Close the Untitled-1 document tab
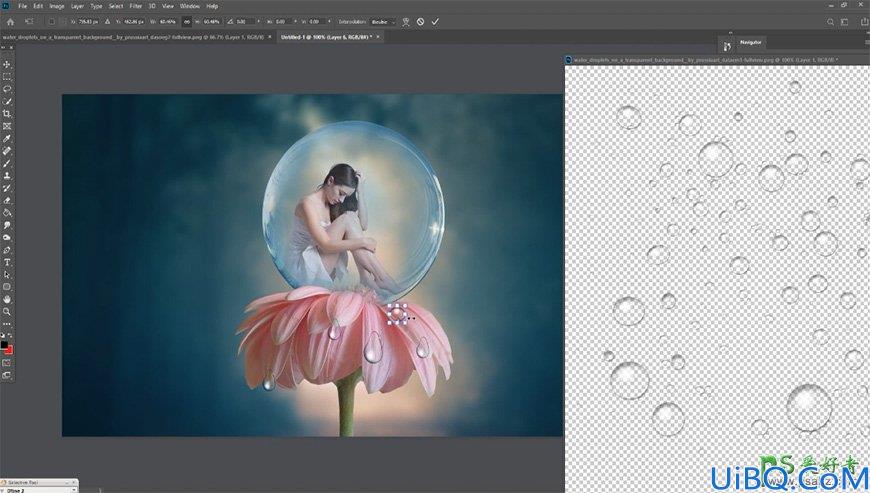 coord(378,37)
